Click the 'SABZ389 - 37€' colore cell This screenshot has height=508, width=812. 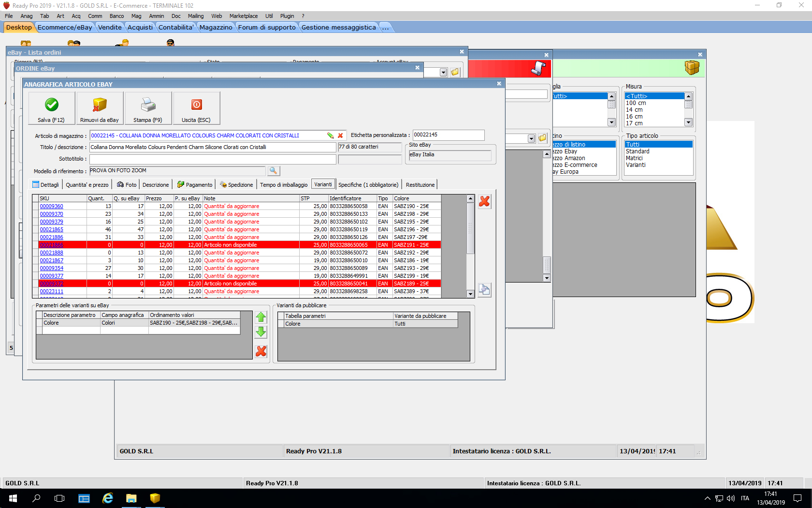click(x=417, y=291)
